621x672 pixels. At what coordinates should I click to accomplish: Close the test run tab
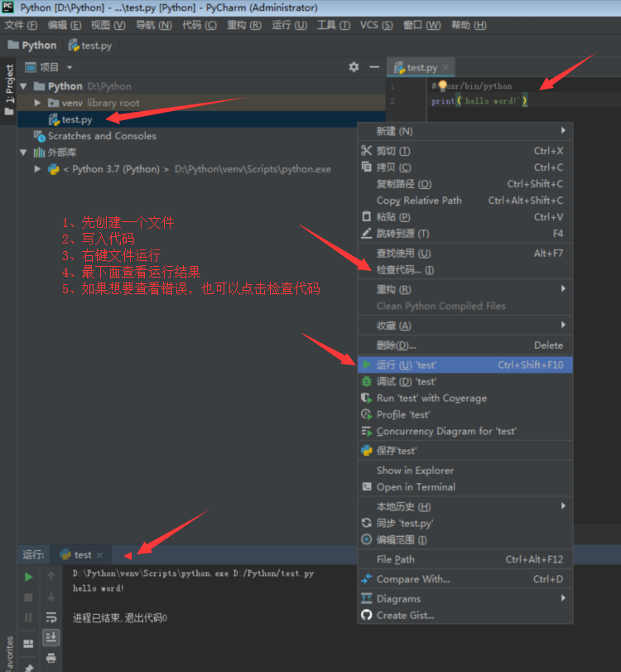click(x=99, y=555)
